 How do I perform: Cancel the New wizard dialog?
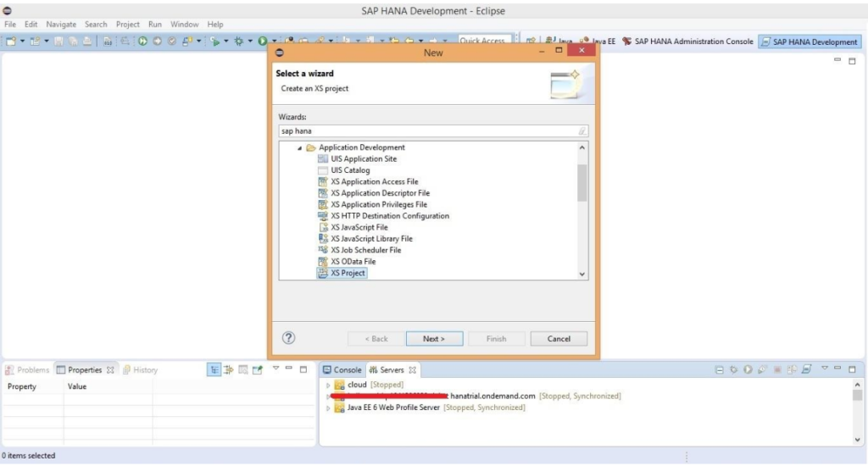point(559,339)
